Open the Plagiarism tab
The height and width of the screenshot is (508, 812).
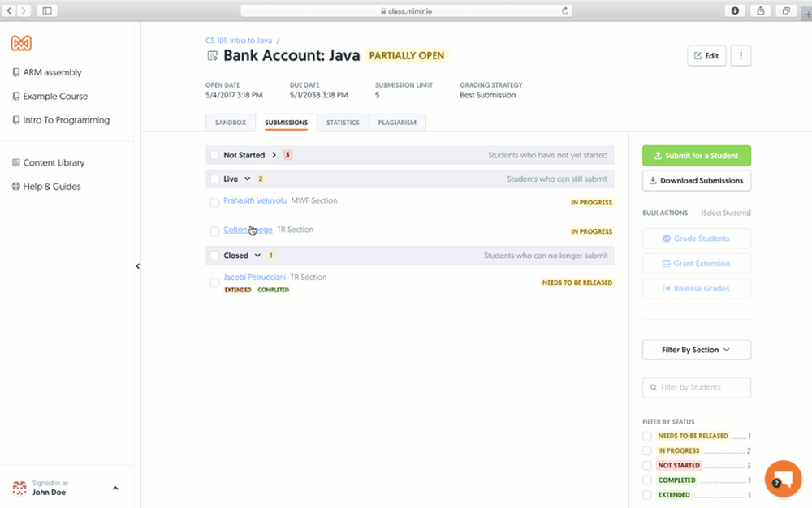(397, 123)
